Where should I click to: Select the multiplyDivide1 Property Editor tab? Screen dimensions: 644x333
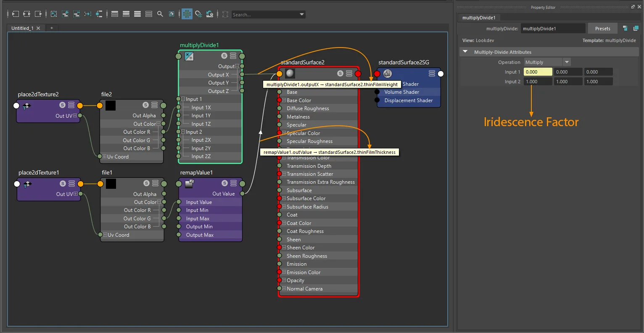point(479,18)
